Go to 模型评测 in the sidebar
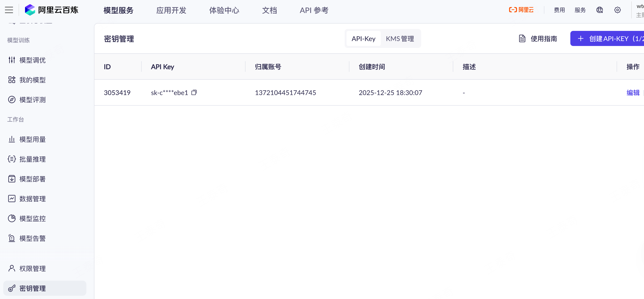 tap(32, 100)
